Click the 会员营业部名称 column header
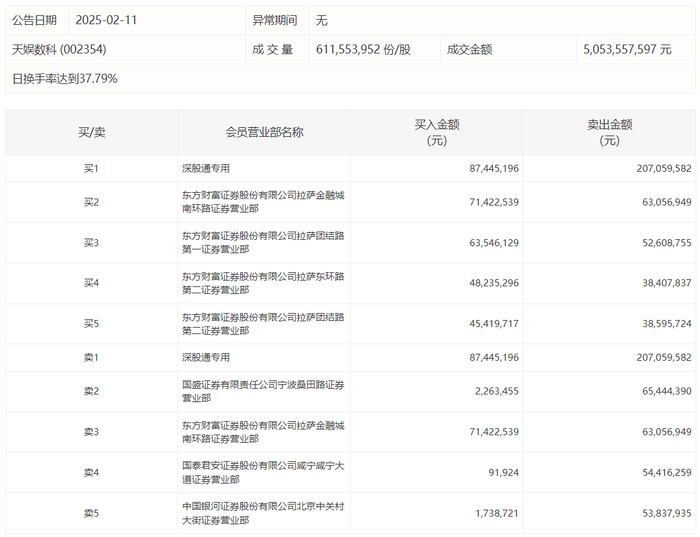700x537 pixels. [264, 132]
